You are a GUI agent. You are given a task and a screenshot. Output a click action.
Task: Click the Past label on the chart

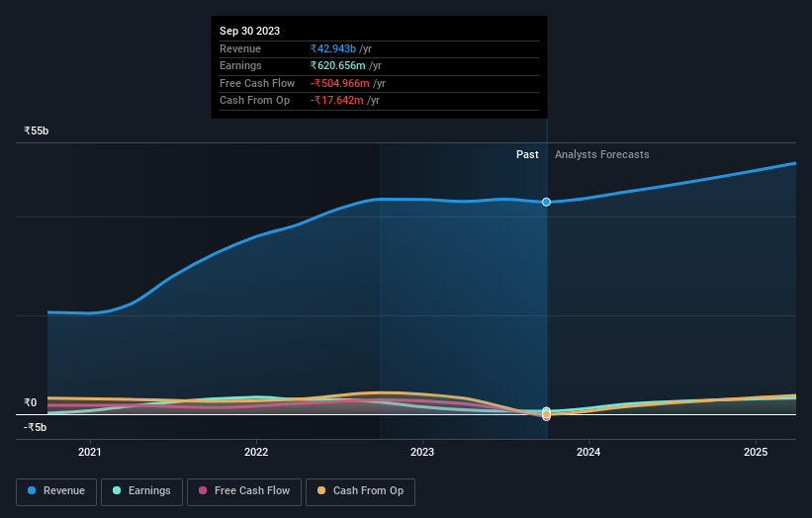pos(527,154)
